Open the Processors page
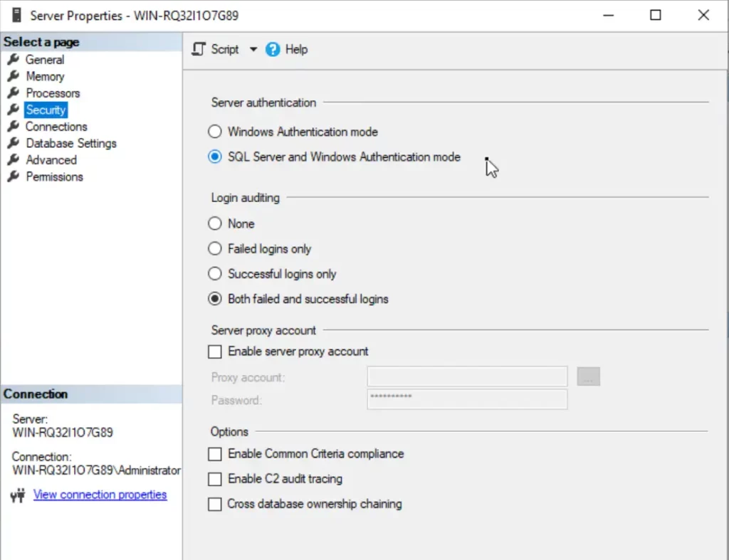The width and height of the screenshot is (729, 560). (x=53, y=93)
